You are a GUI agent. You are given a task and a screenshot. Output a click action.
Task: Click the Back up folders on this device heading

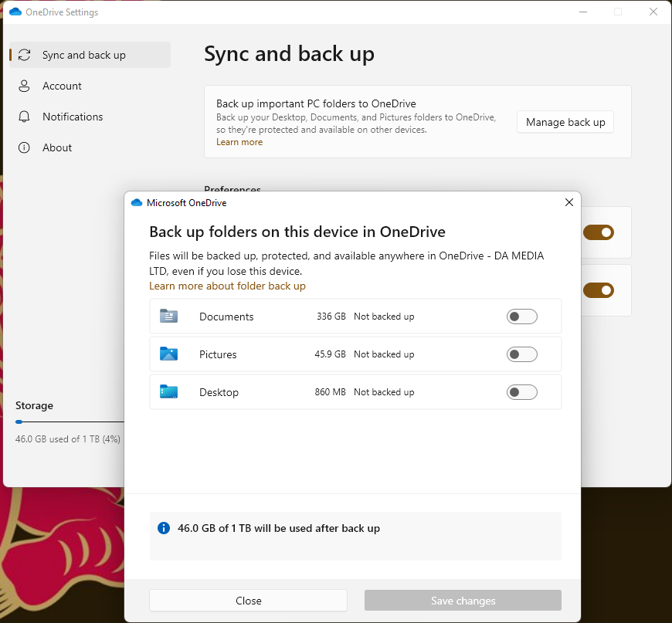297,232
